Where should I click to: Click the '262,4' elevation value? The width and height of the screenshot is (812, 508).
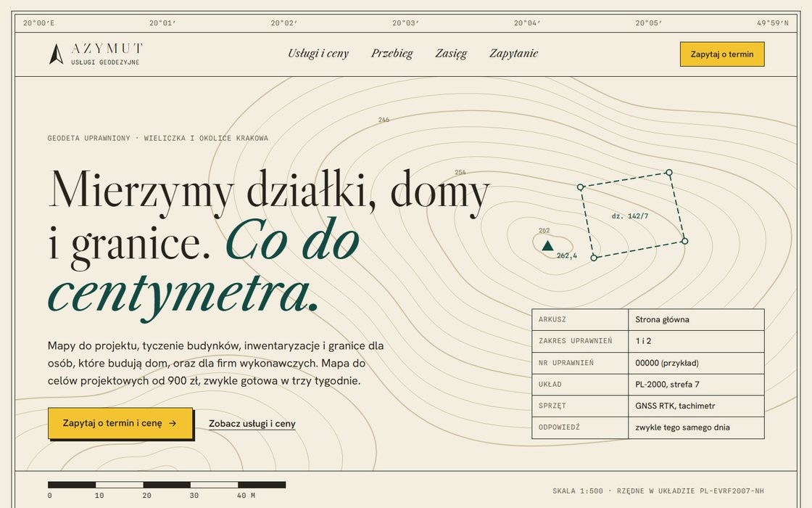566,255
